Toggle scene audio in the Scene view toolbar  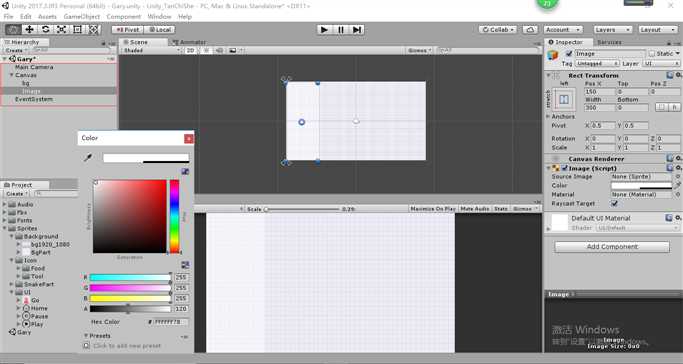(219, 51)
